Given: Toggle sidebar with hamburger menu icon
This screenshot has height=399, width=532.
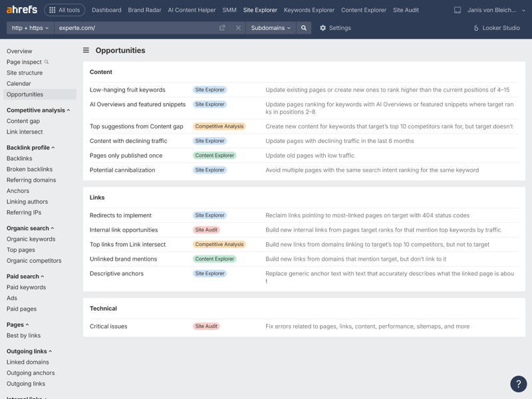Looking at the screenshot, I should (86, 51).
